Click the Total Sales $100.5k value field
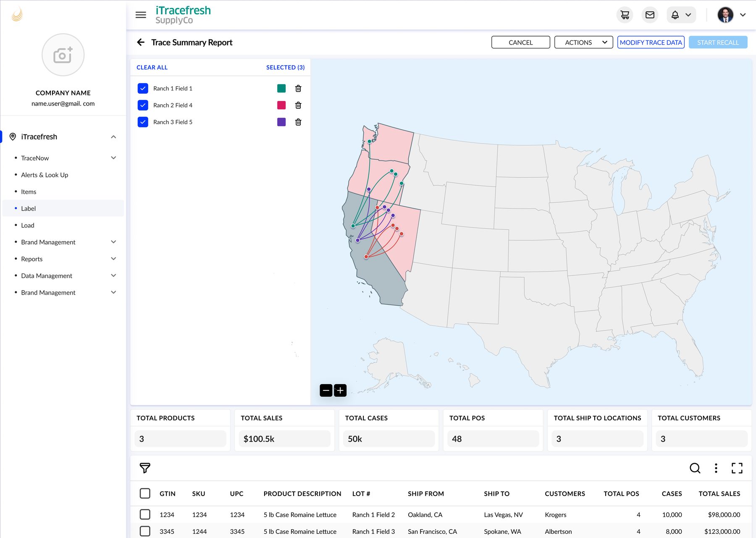Image resolution: width=756 pixels, height=538 pixels. [285, 439]
